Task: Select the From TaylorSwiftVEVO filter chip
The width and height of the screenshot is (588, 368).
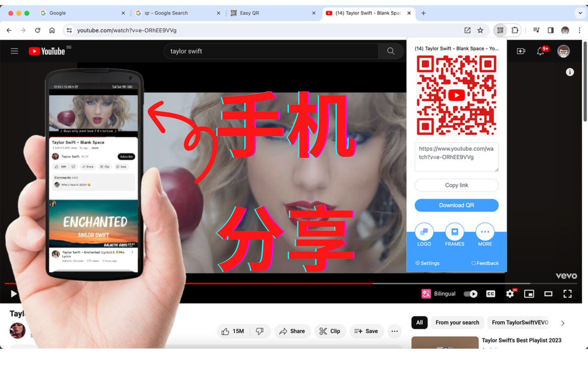Action: (519, 322)
